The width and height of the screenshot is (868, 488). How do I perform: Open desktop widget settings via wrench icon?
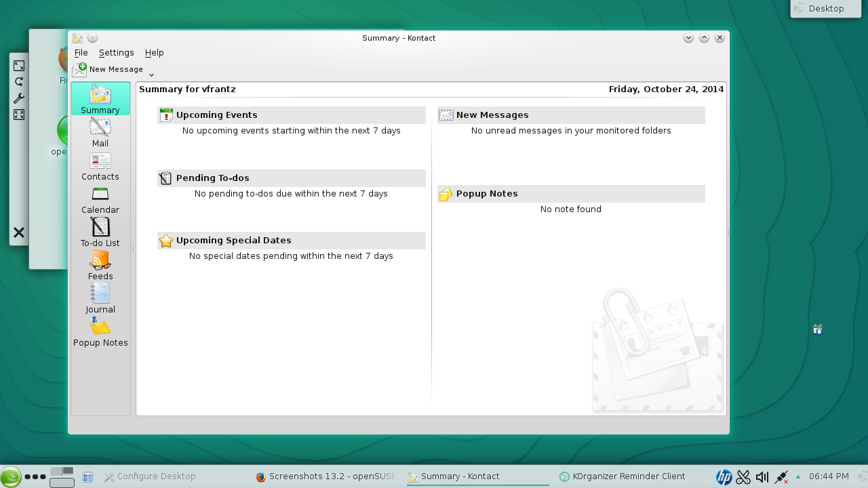tap(19, 98)
